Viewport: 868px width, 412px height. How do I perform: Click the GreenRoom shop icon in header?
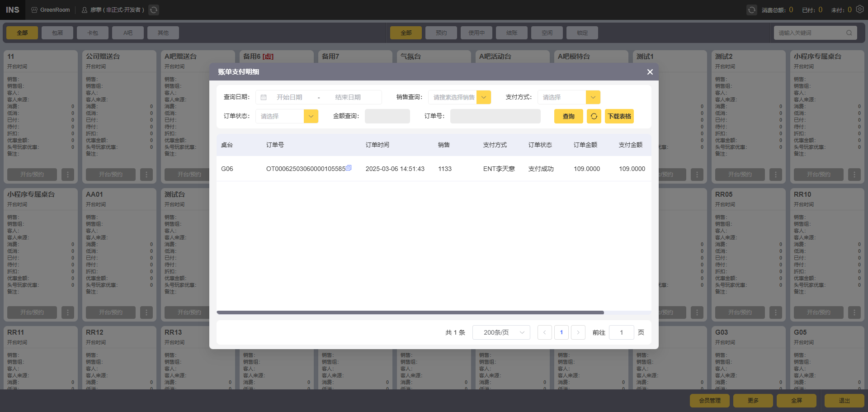pyautogui.click(x=34, y=10)
